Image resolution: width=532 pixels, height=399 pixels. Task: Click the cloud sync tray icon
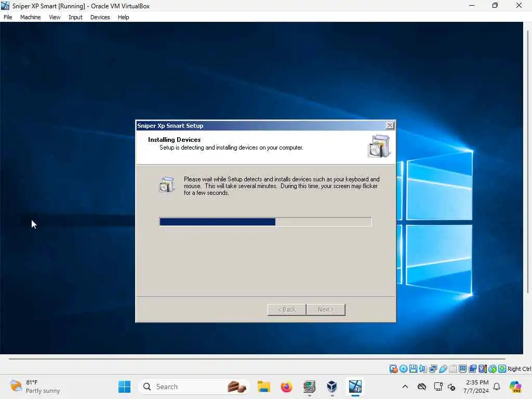pos(422,387)
